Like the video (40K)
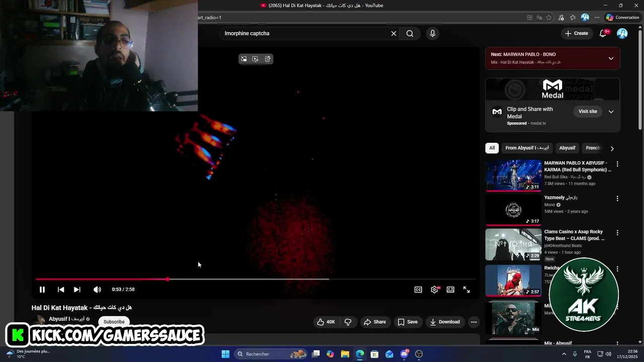644x362 pixels. (326, 322)
